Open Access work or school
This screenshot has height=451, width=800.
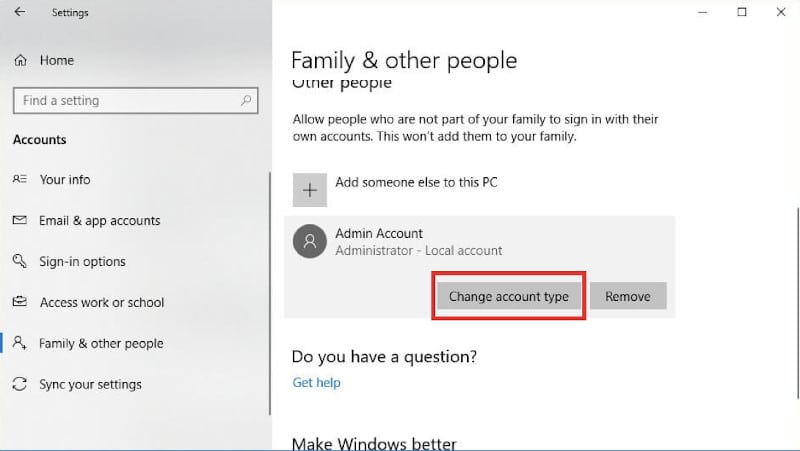102,303
